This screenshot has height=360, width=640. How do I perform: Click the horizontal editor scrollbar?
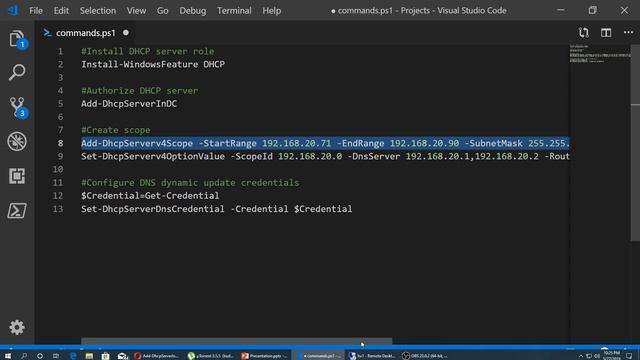(236, 341)
